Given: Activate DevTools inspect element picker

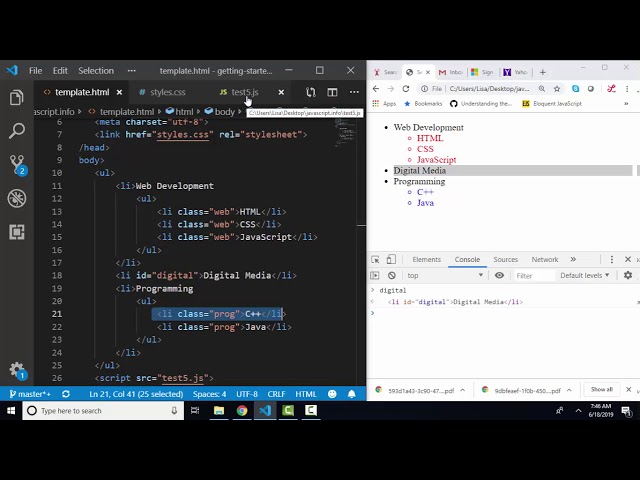Looking at the screenshot, I should tap(375, 260).
